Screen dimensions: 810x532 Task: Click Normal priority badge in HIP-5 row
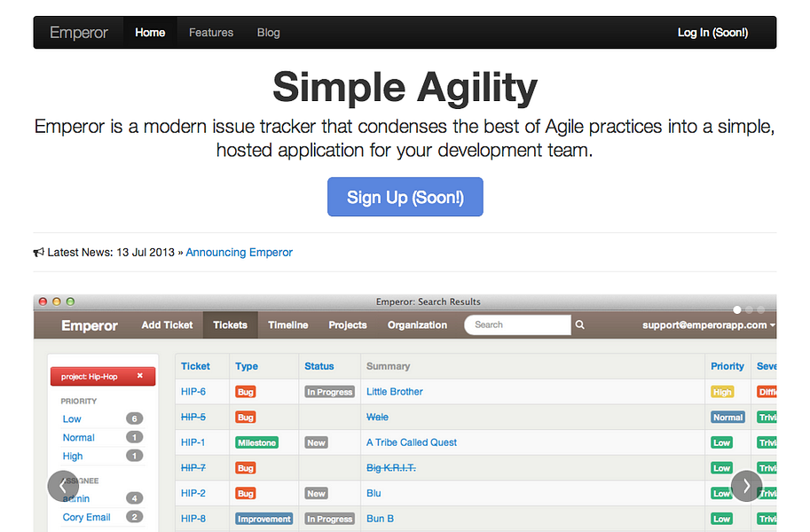(727, 418)
